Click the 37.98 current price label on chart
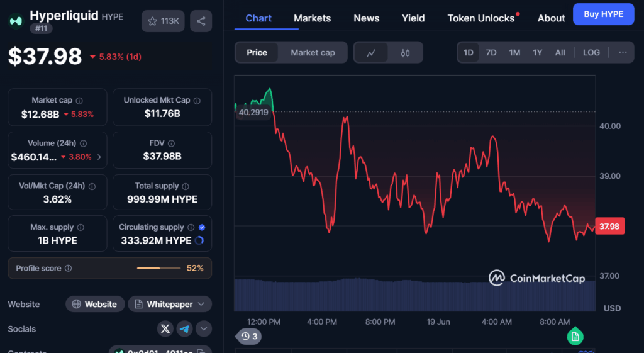 tap(609, 227)
